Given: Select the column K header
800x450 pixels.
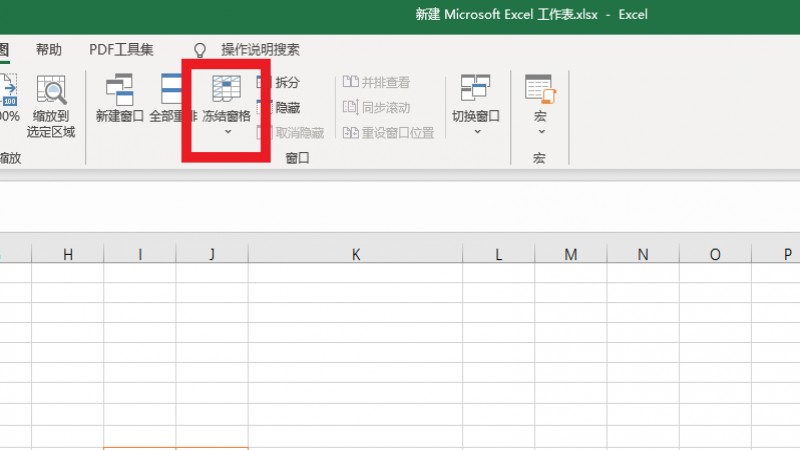Looking at the screenshot, I should pos(355,255).
